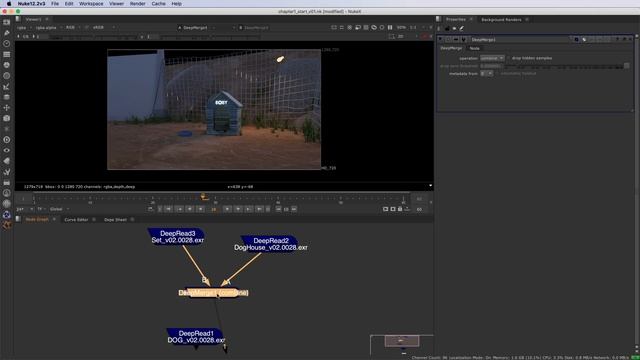Click the Viewer gamma slider
Image resolution: width=640 pixels, height=360 pixels.
[210, 37]
